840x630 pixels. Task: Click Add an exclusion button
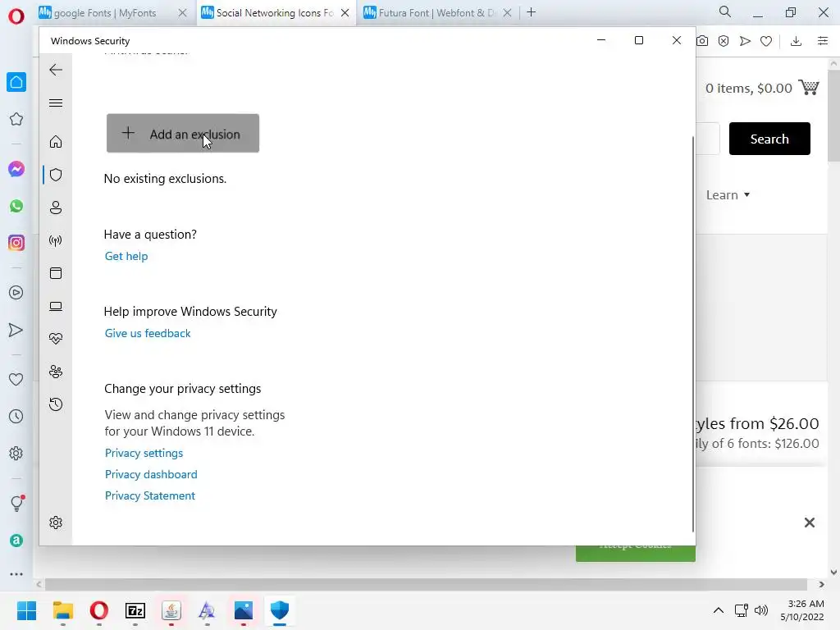(x=183, y=134)
